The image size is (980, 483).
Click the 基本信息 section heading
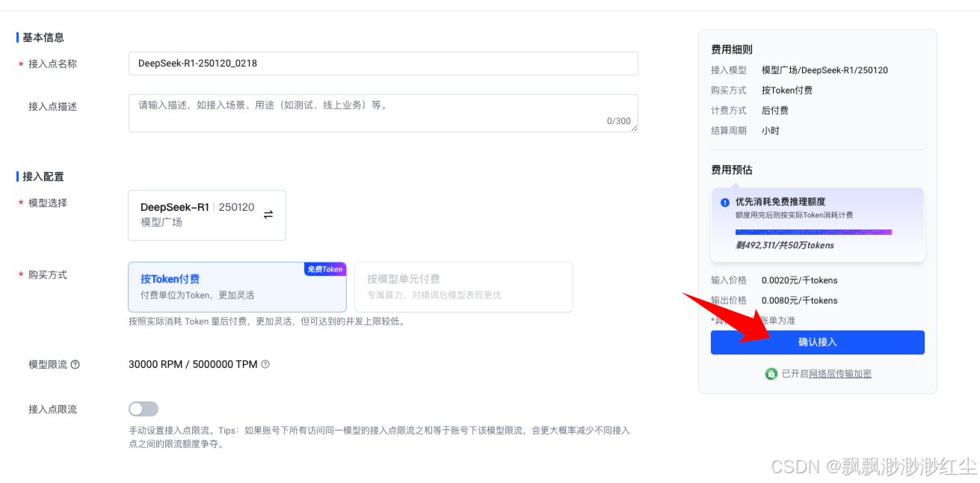tap(43, 37)
